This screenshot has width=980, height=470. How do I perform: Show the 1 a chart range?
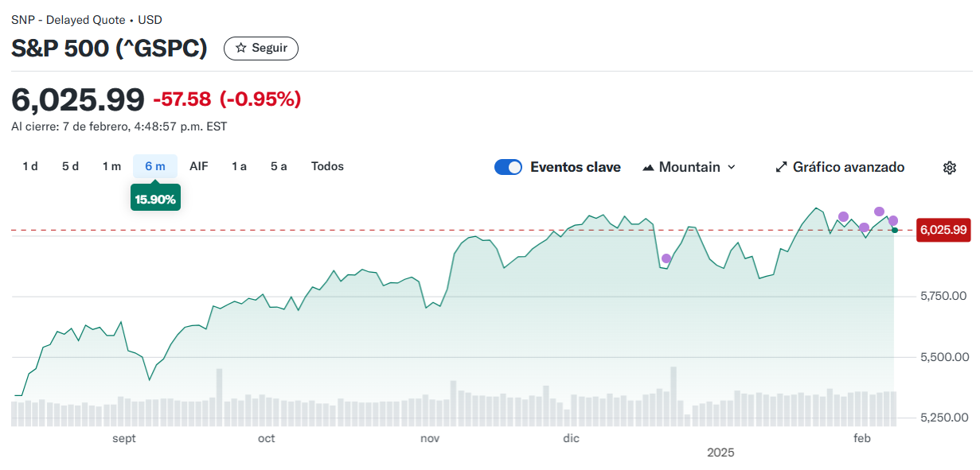click(239, 166)
